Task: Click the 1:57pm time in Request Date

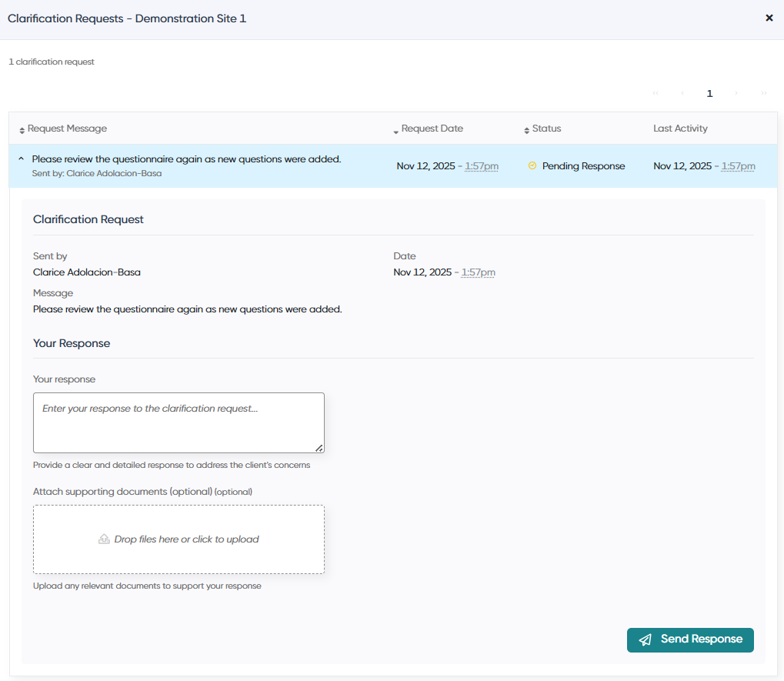Action: (x=482, y=166)
